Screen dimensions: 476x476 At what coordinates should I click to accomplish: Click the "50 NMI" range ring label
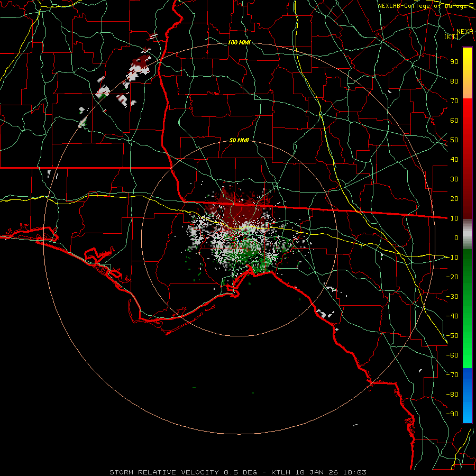[239, 140]
